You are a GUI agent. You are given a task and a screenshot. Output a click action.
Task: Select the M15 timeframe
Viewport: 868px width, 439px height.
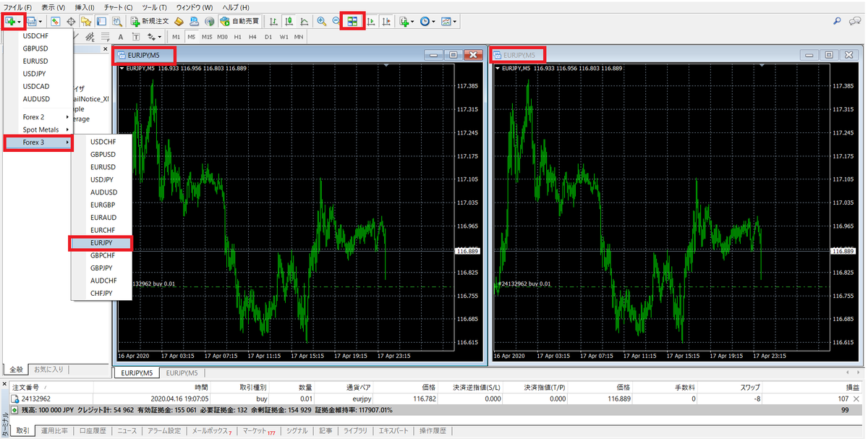[207, 37]
